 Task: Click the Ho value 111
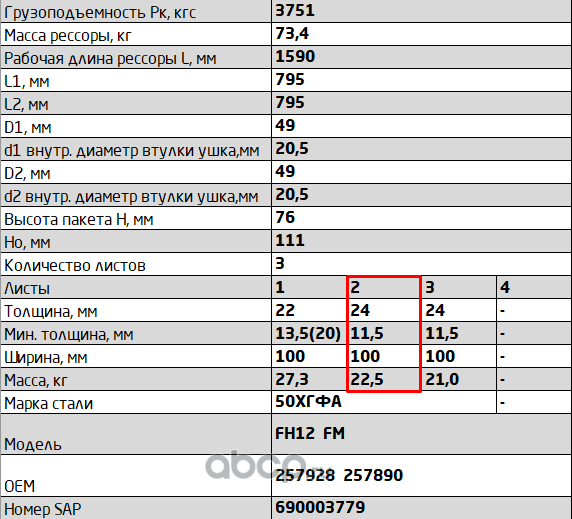(290, 240)
